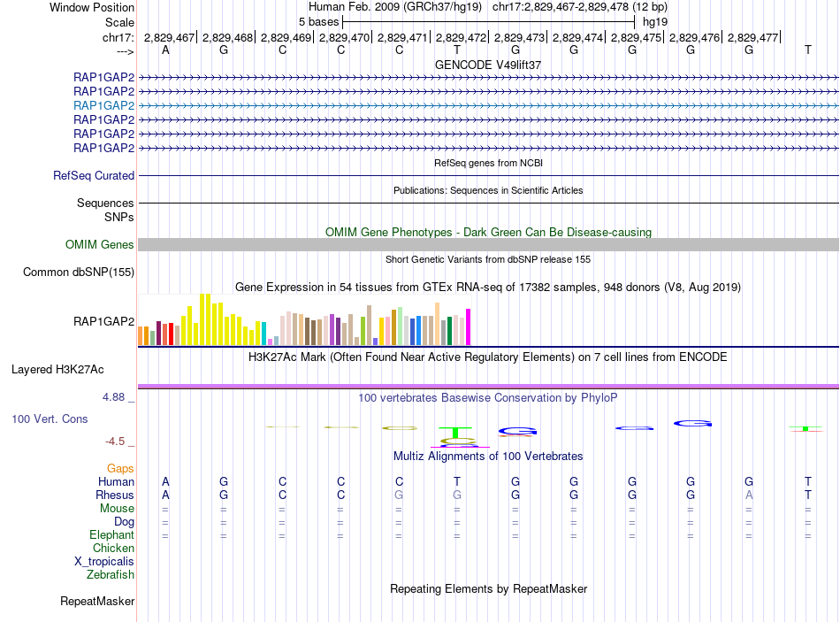
Task: Open the RefSeq genes from NCBI title
Action: pos(489,163)
